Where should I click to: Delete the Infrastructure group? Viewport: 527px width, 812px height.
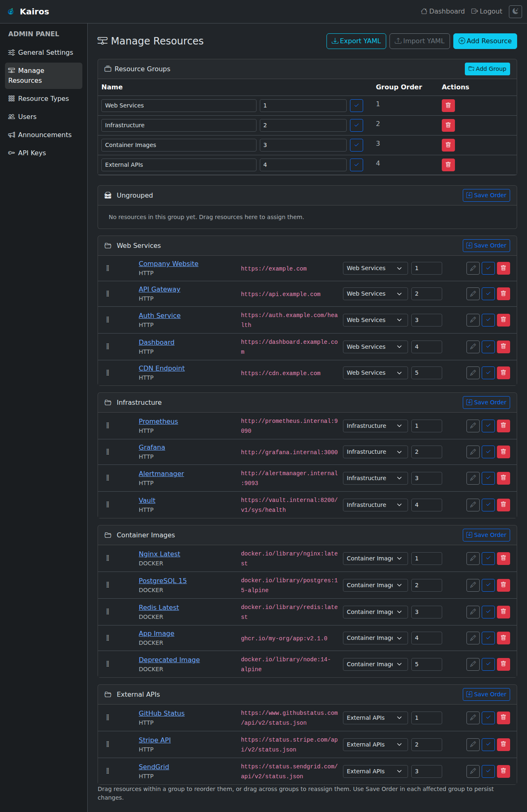coord(448,125)
